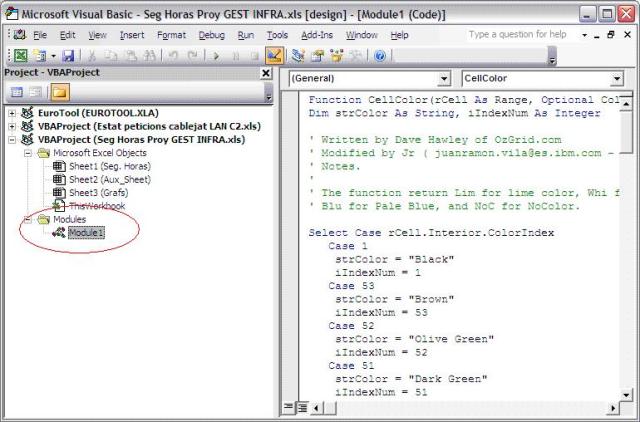
Task: Open the Run menu
Action: (x=246, y=35)
